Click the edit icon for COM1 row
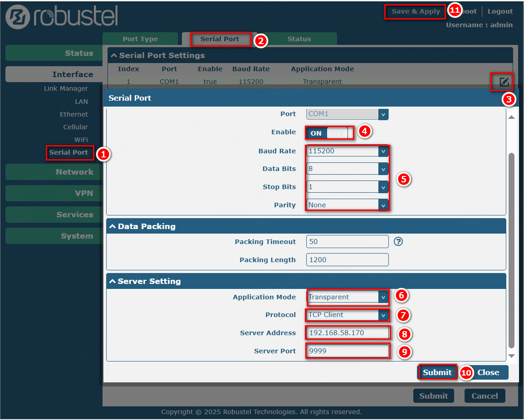The image size is (524, 420). (504, 82)
